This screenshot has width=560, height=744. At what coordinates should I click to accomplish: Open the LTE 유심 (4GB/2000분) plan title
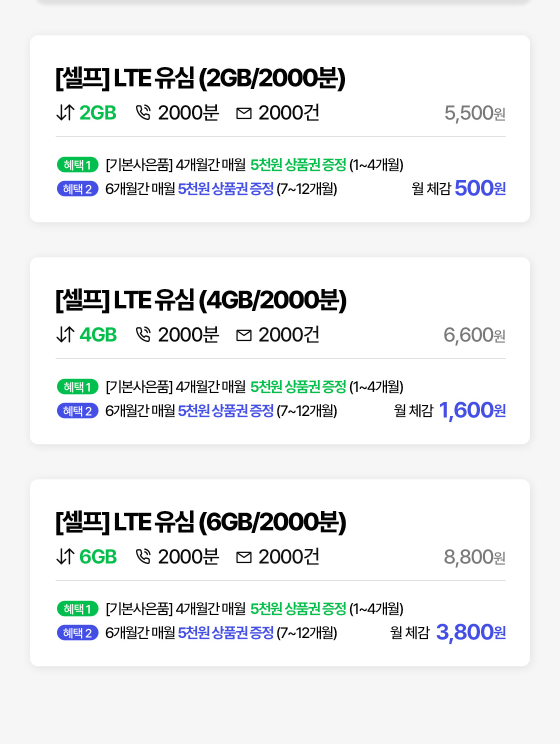[200, 300]
